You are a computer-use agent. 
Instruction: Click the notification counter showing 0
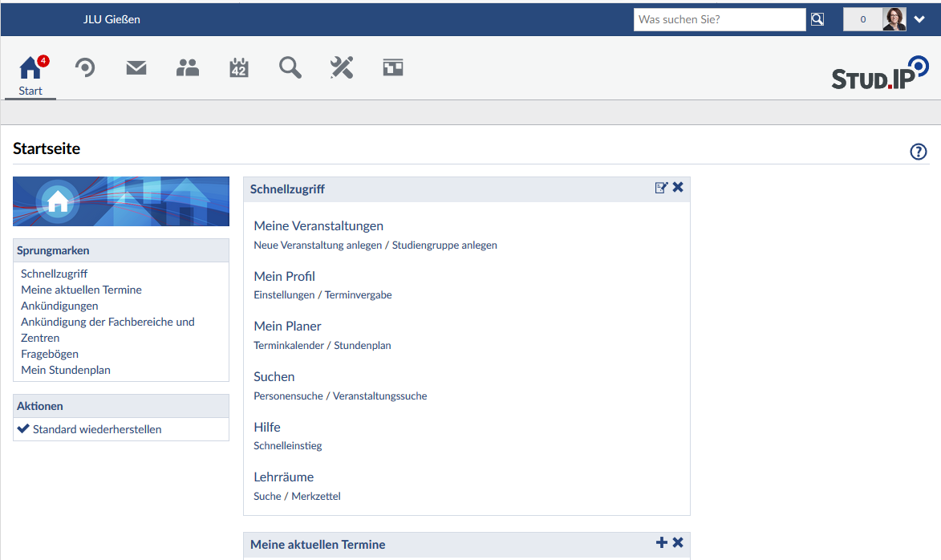(863, 20)
